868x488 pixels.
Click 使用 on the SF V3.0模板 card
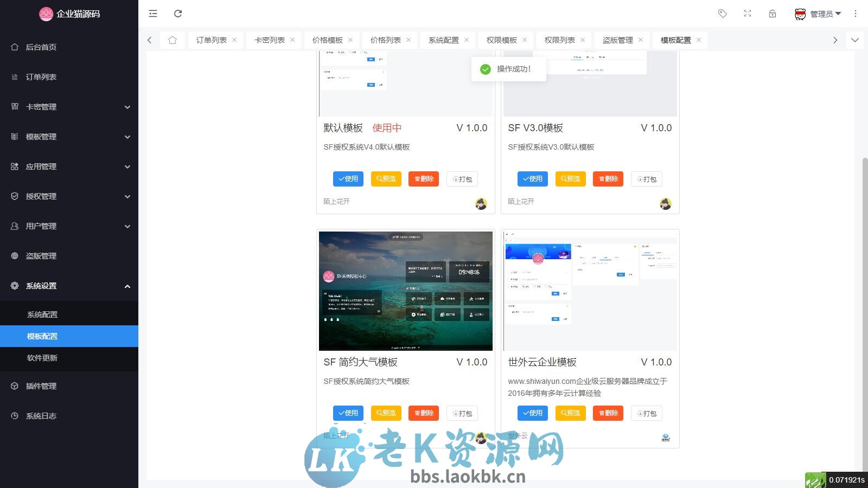point(532,179)
